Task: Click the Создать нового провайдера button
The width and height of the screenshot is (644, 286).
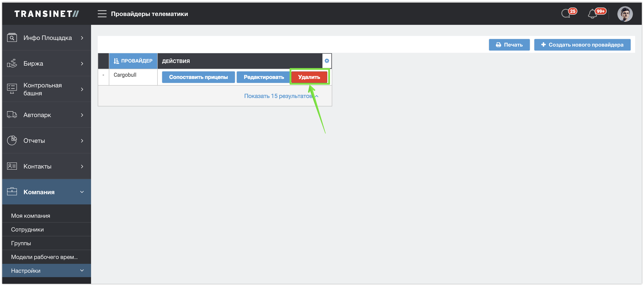Action: [x=582, y=45]
